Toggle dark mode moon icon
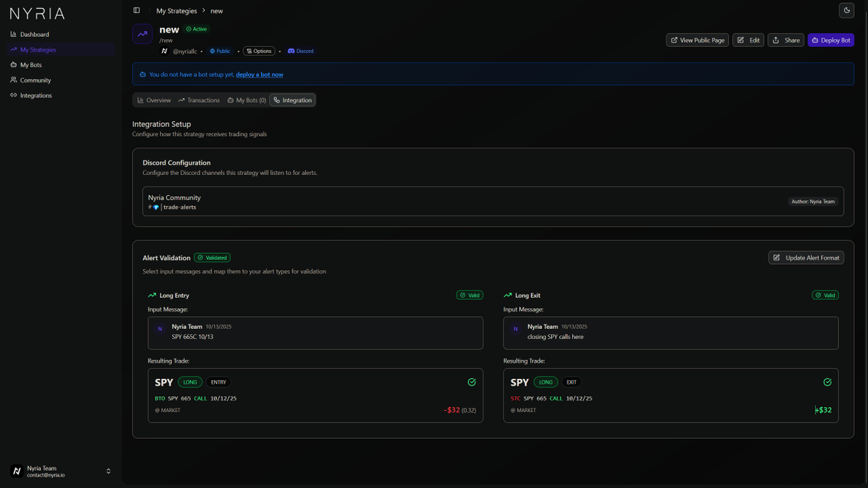The height and width of the screenshot is (488, 868). [846, 11]
